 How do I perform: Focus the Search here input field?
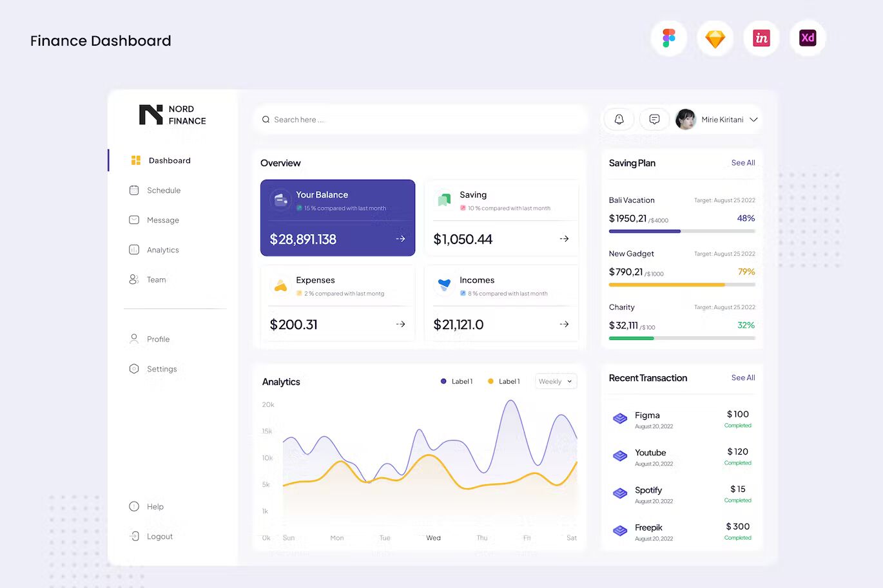(419, 120)
